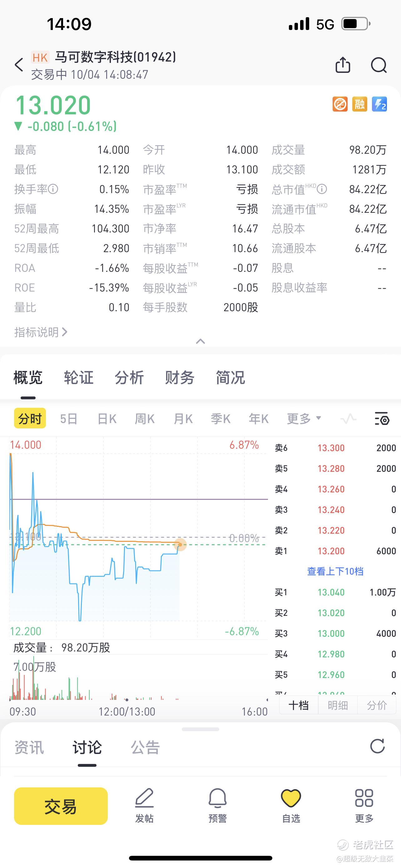Select the 周K chart period
This screenshot has height=868, width=401.
point(144,419)
